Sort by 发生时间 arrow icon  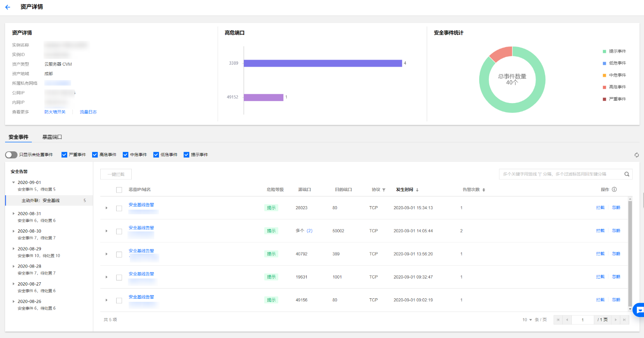pyautogui.click(x=417, y=190)
